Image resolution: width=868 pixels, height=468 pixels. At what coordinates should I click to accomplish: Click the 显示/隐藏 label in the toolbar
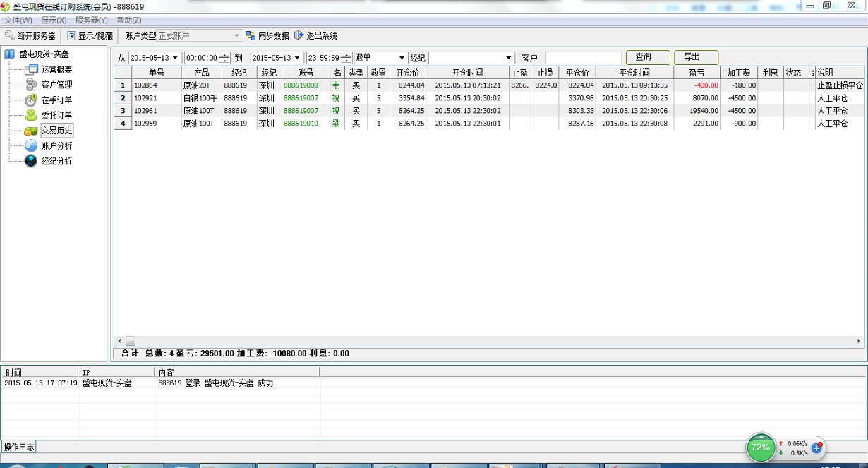[x=95, y=35]
